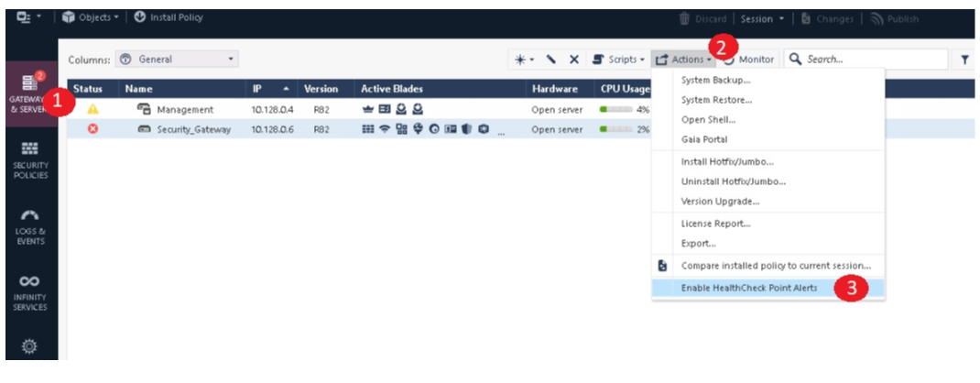Click the Monitor button
The height and width of the screenshot is (383, 980).
point(750,60)
